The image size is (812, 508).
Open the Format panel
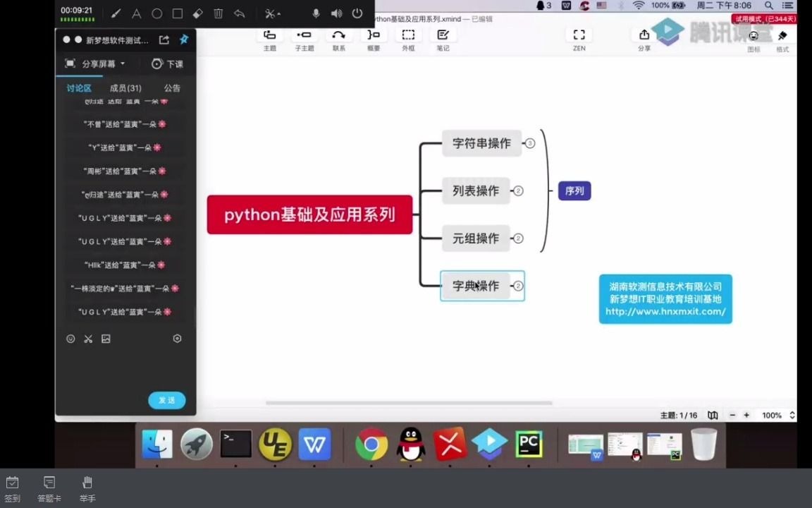click(781, 39)
